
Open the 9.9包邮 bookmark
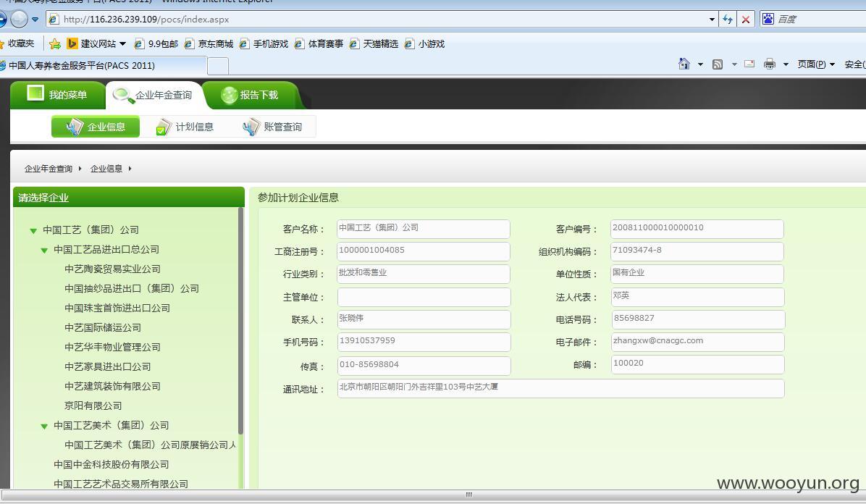[x=156, y=43]
